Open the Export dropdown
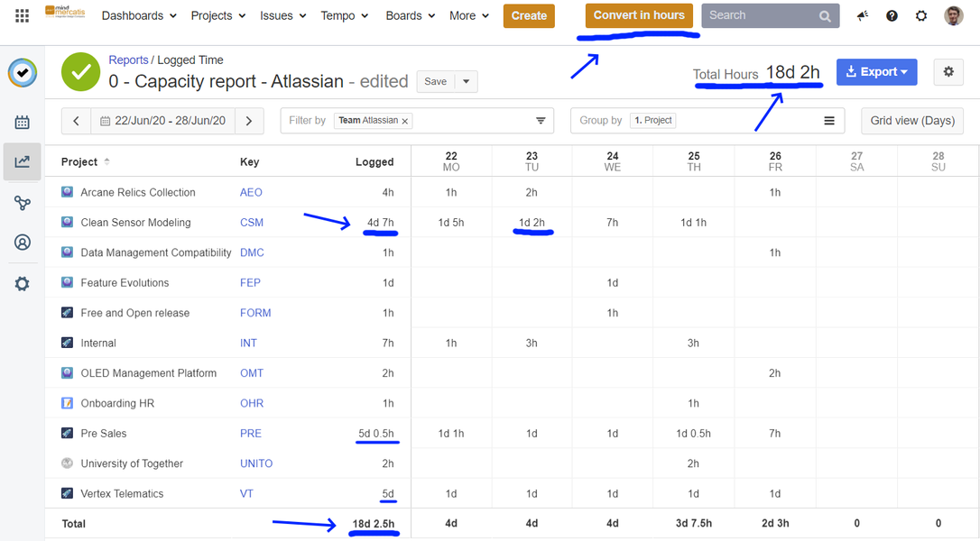Screen dimensions: 980x541 click(877, 72)
